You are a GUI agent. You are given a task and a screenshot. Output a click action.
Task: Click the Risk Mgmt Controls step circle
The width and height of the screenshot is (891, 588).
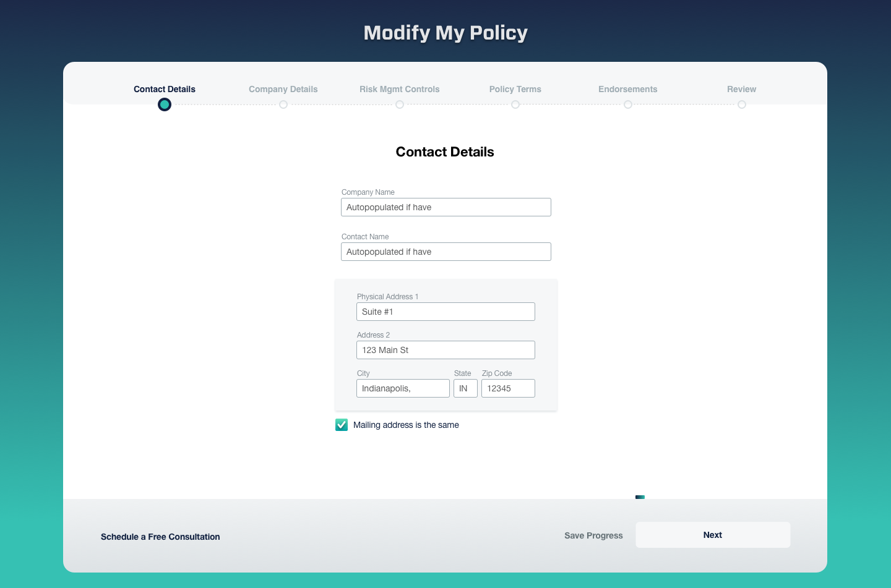coord(400,104)
